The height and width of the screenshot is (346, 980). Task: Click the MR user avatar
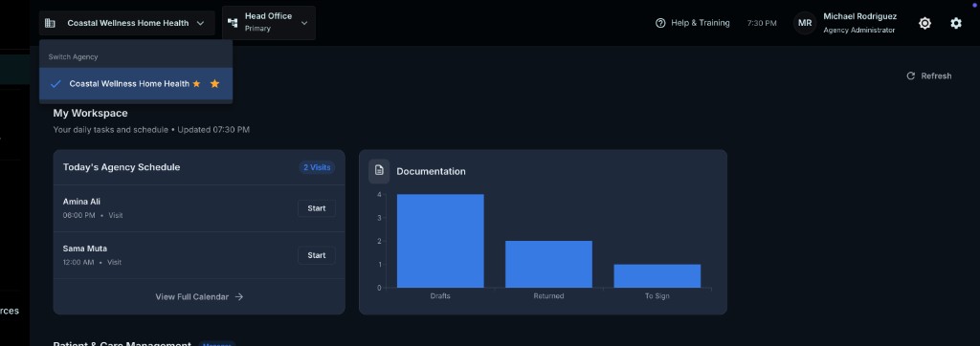(x=805, y=23)
